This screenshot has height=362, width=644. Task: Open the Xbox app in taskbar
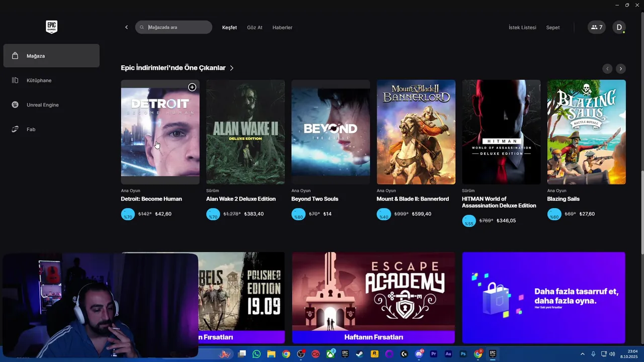[331, 354]
